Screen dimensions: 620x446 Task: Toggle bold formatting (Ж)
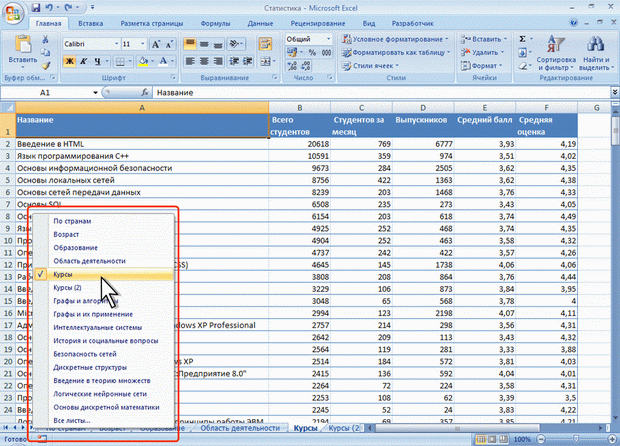coord(70,61)
